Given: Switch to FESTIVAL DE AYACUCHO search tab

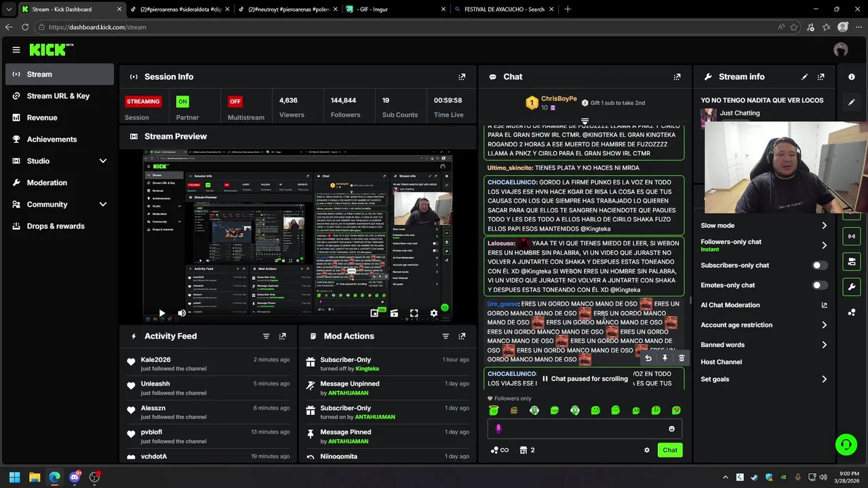Looking at the screenshot, I should [503, 9].
